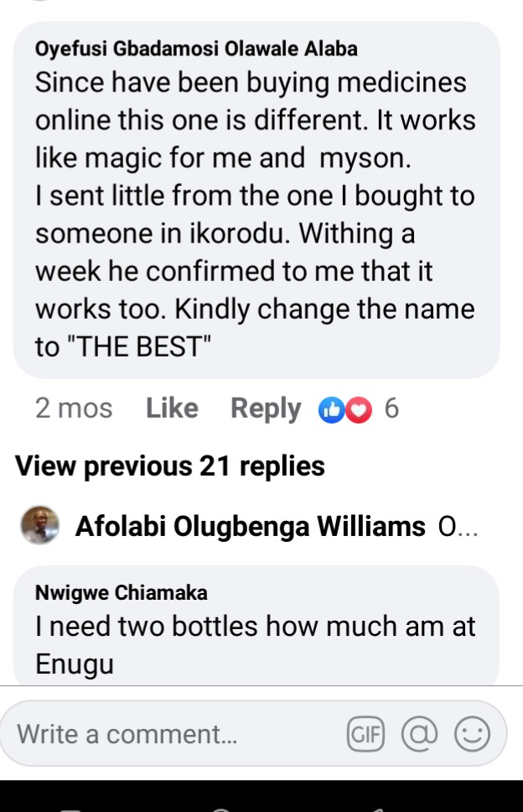This screenshot has width=523, height=812.
Task: Click the 2 mos timestamp
Action: pyautogui.click(x=74, y=409)
